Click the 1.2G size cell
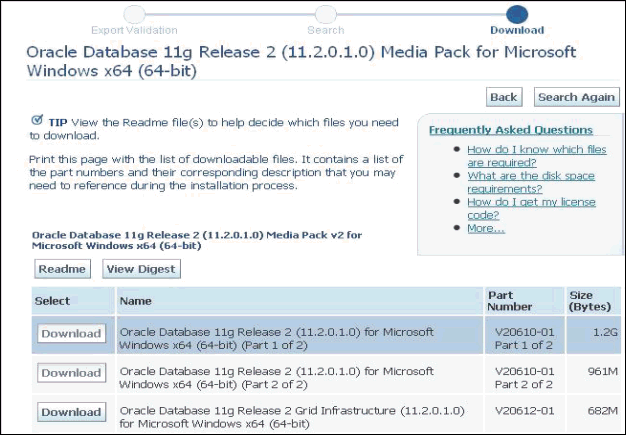626x435 pixels. point(594,335)
